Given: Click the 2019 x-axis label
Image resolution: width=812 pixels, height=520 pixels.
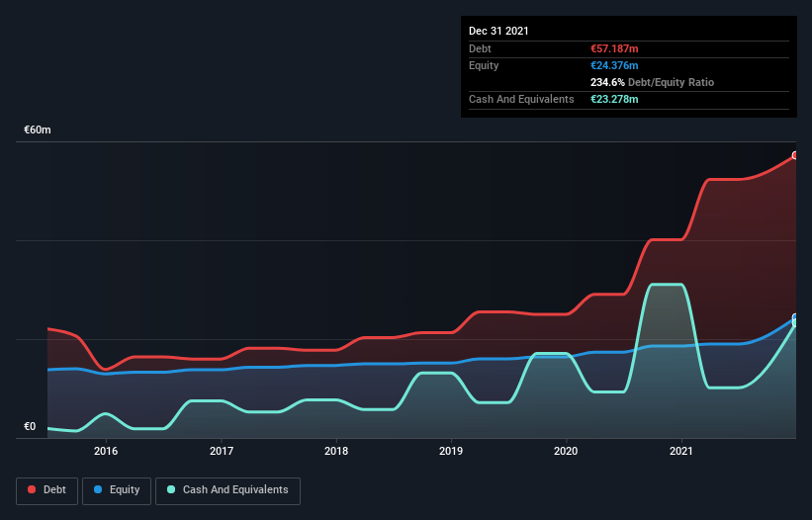Looking at the screenshot, I should (451, 451).
